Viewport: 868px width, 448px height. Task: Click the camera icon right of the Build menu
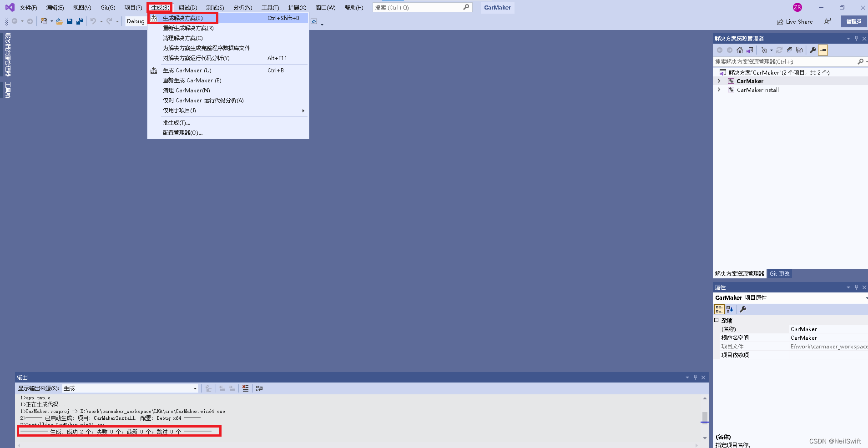(x=314, y=21)
